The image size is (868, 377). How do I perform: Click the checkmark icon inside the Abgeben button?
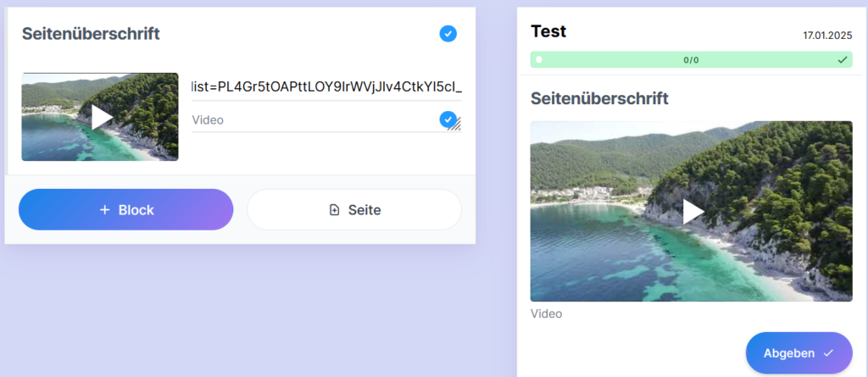828,353
